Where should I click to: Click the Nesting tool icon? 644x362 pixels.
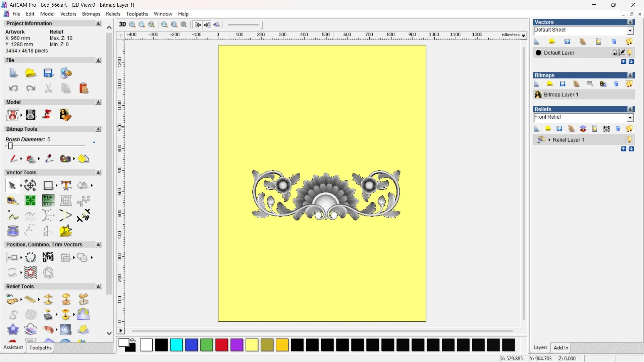[x=48, y=257]
